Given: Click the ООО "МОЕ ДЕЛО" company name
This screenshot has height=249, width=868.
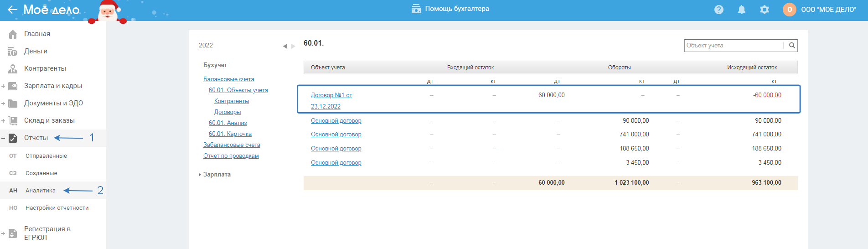Looking at the screenshot, I should click(x=829, y=10).
